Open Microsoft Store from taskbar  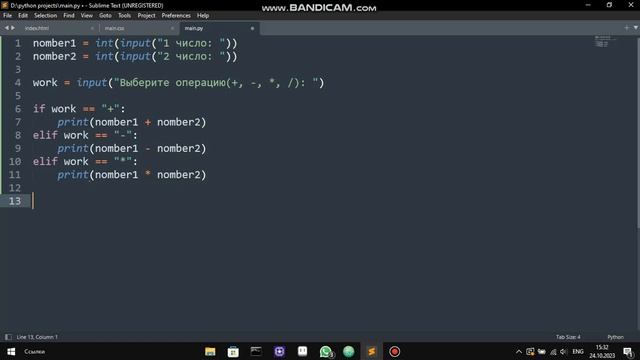[x=233, y=351]
